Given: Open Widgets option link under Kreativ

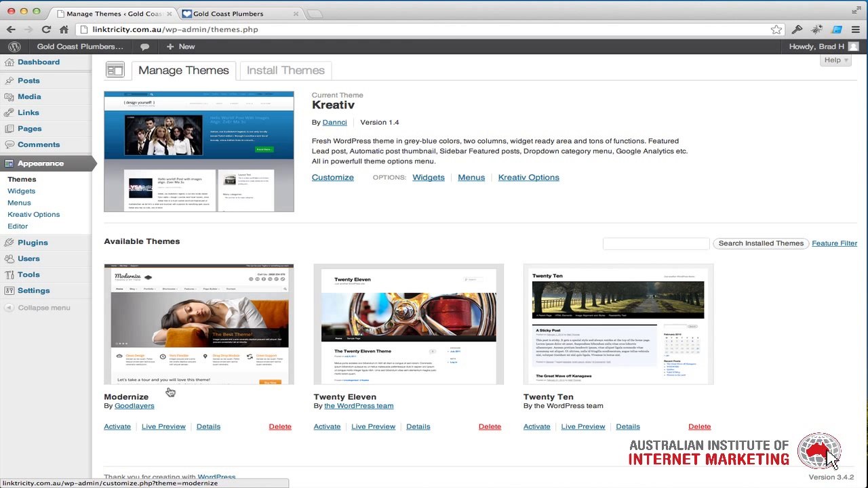Looking at the screenshot, I should [429, 178].
